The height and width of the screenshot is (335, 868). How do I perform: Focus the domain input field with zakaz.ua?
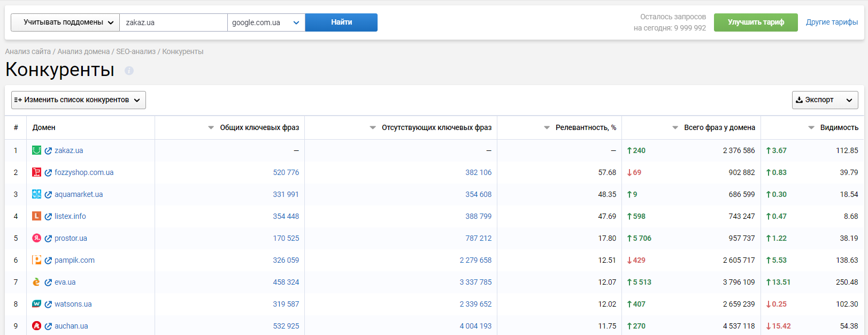(173, 22)
